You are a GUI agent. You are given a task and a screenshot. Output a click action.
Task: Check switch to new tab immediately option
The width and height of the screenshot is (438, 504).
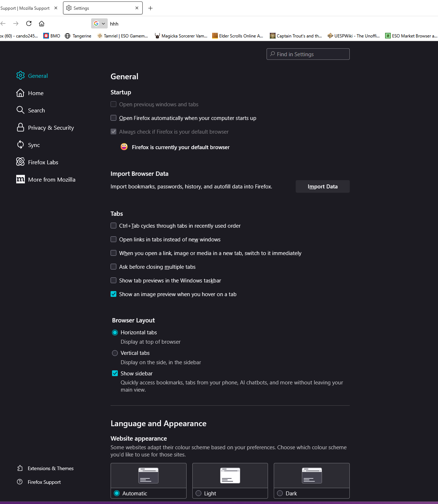point(113,253)
